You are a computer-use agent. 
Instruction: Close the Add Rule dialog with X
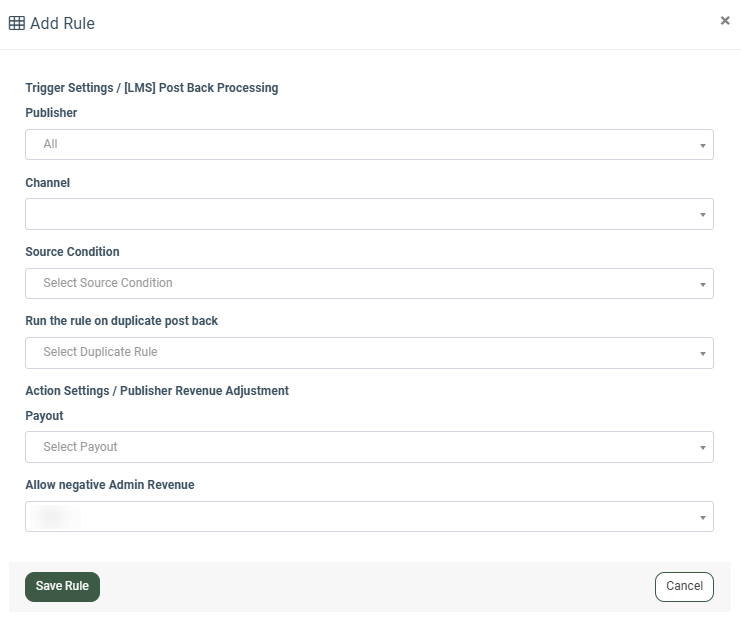tap(725, 20)
